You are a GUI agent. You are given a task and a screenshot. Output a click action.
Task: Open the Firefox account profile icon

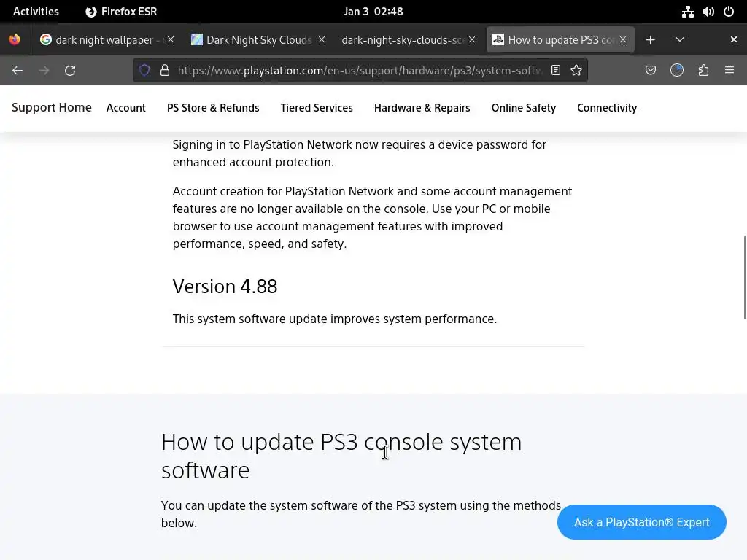coord(677,70)
